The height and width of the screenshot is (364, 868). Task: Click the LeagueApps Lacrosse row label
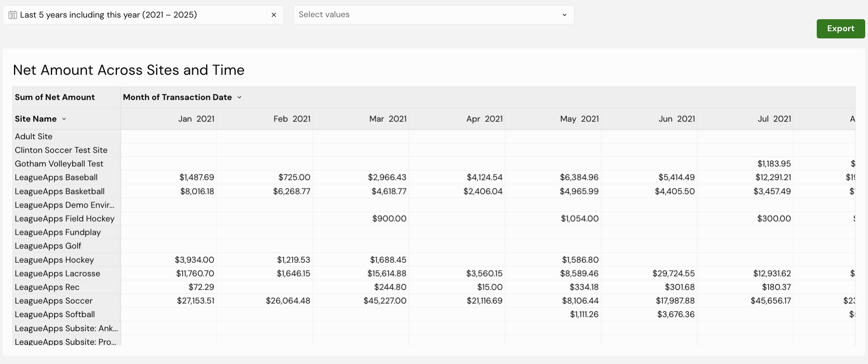click(58, 273)
